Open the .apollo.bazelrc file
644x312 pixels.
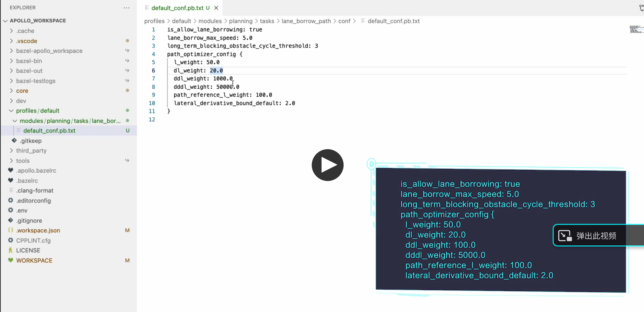point(36,170)
